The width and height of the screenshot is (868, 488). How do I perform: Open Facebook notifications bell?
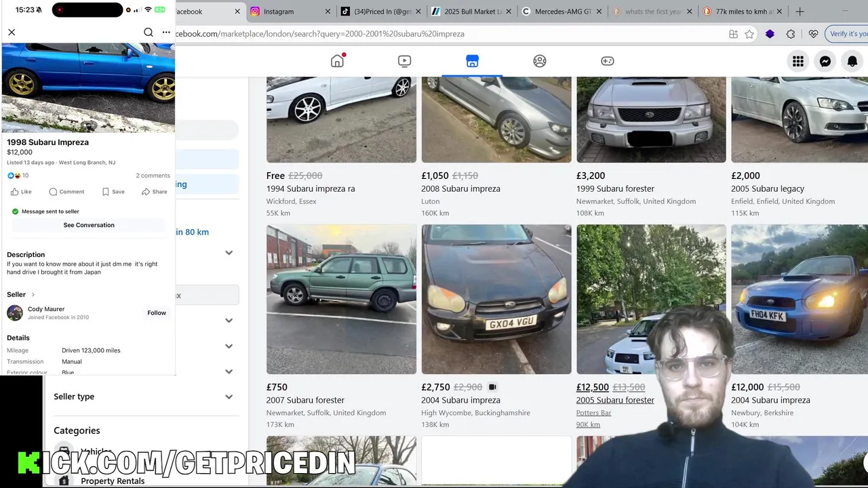click(x=852, y=61)
